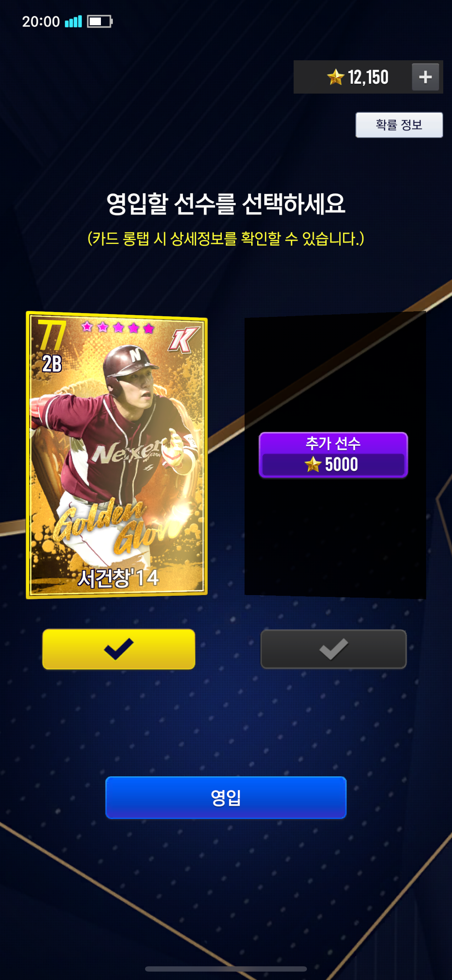Tap the bottom home indicator bar
Image resolution: width=452 pixels, height=980 pixels.
226,968
